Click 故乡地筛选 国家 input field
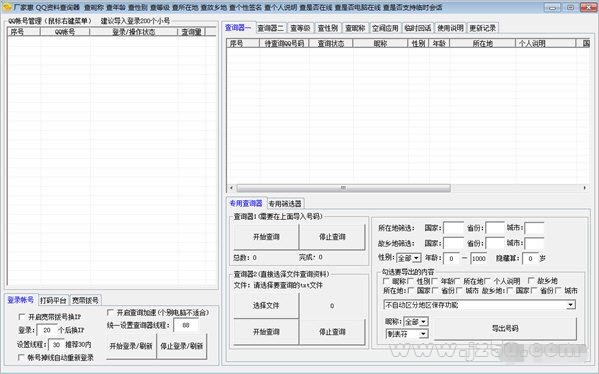The width and height of the screenshot is (599, 374). (453, 243)
